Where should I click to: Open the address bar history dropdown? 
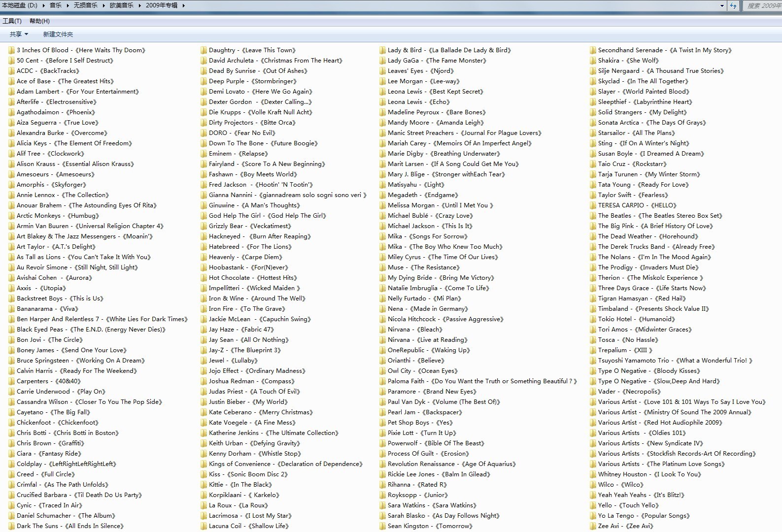(722, 6)
